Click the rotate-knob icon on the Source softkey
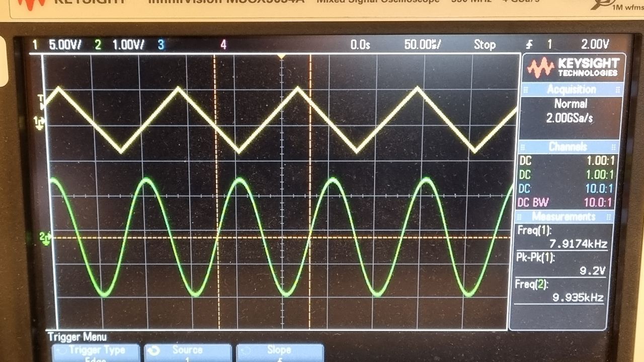Viewport: 644px width, 362px height. [x=153, y=349]
